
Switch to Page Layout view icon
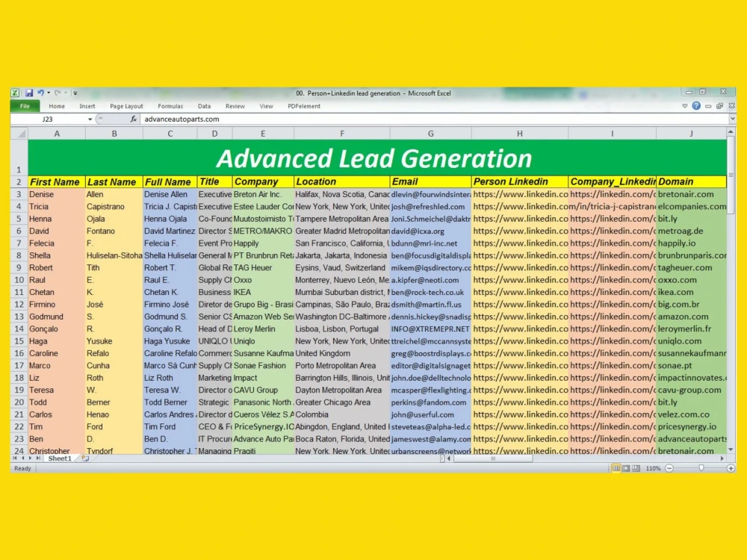pos(626,469)
